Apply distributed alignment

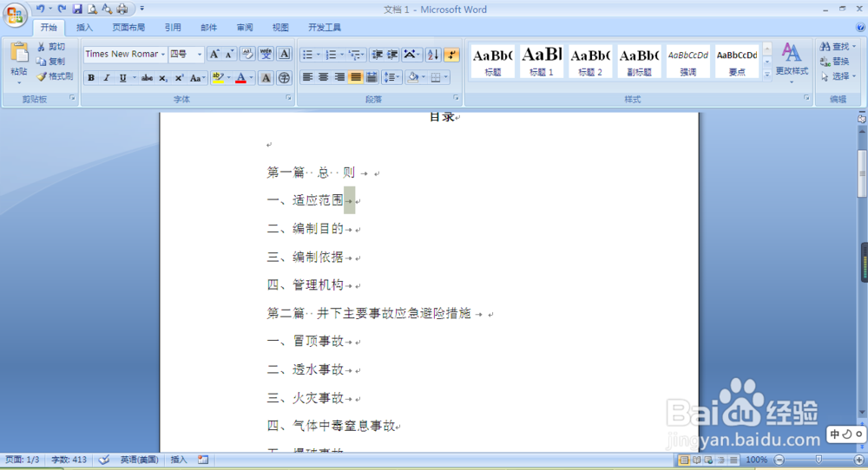372,77
